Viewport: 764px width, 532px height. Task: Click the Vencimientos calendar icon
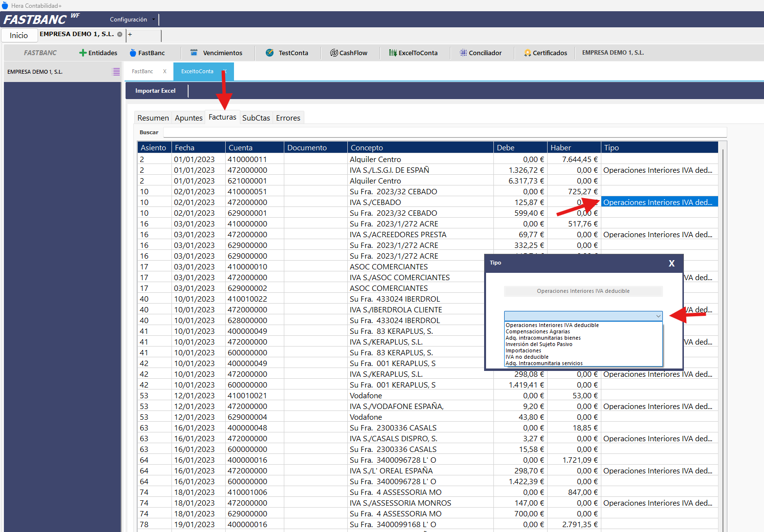pos(194,53)
